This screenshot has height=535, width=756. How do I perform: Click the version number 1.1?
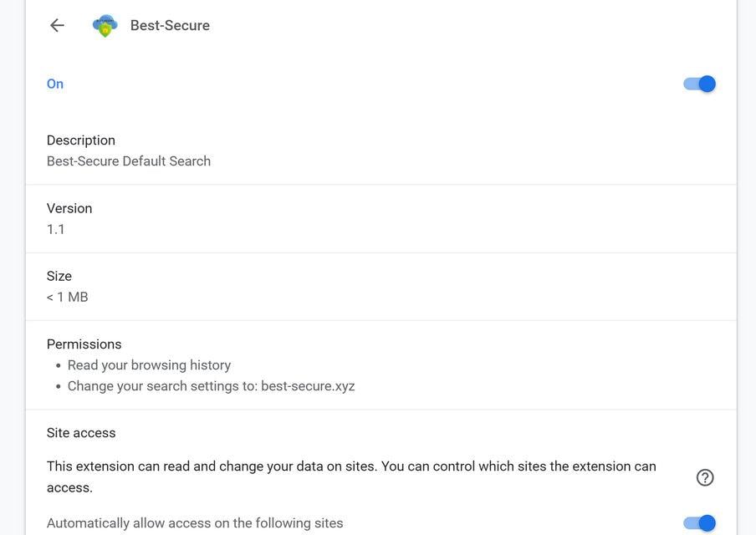[56, 229]
